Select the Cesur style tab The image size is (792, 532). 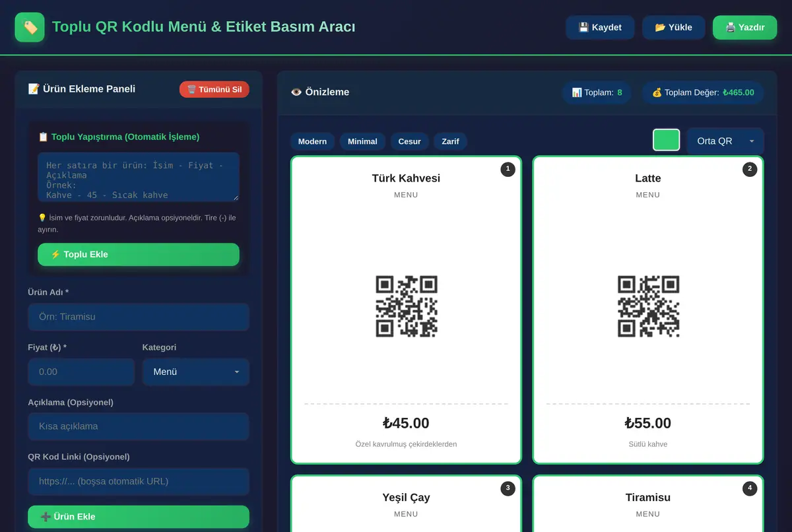click(x=410, y=141)
